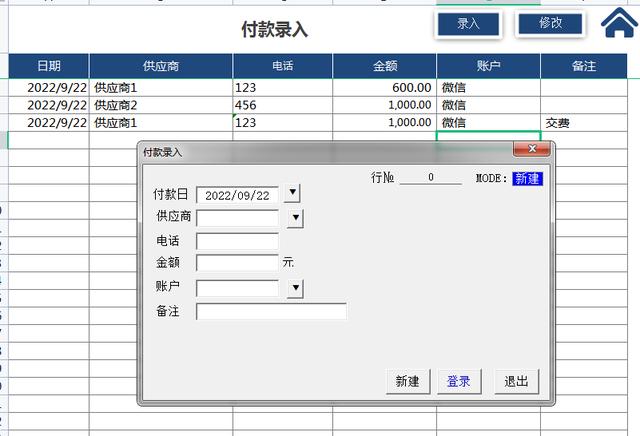Screen dimensions: 640x436
Task: Open the 付款日 date dropdown
Action: click(292, 193)
